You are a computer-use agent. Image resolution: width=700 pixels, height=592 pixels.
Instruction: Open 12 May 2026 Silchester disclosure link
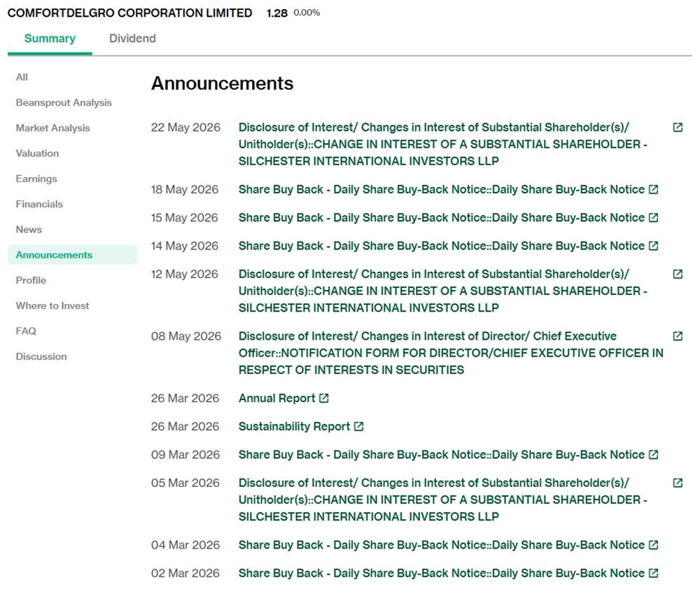[x=443, y=291]
